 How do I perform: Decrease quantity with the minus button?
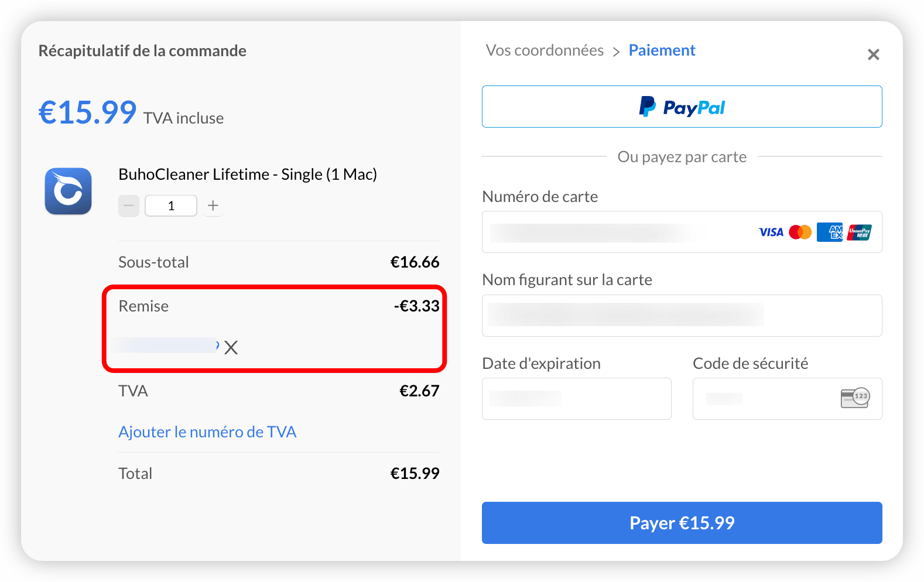(x=129, y=206)
